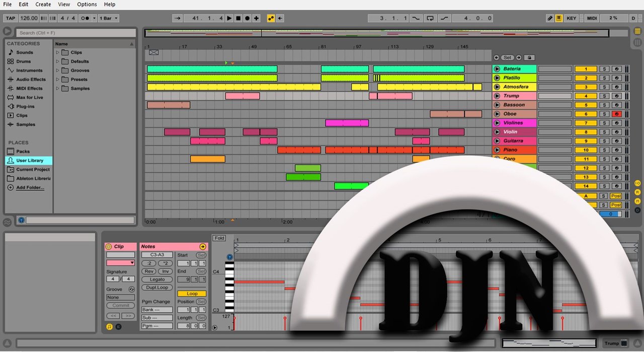This screenshot has width=644, height=352.
Task: Click the Groove hot-swap button
Action: click(131, 289)
